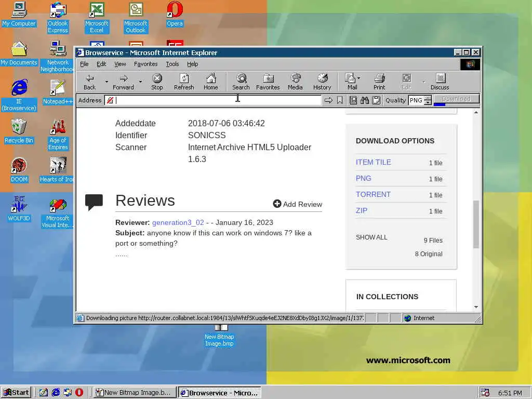The image size is (532, 399).
Task: Go to the Home page
Action: (211, 82)
